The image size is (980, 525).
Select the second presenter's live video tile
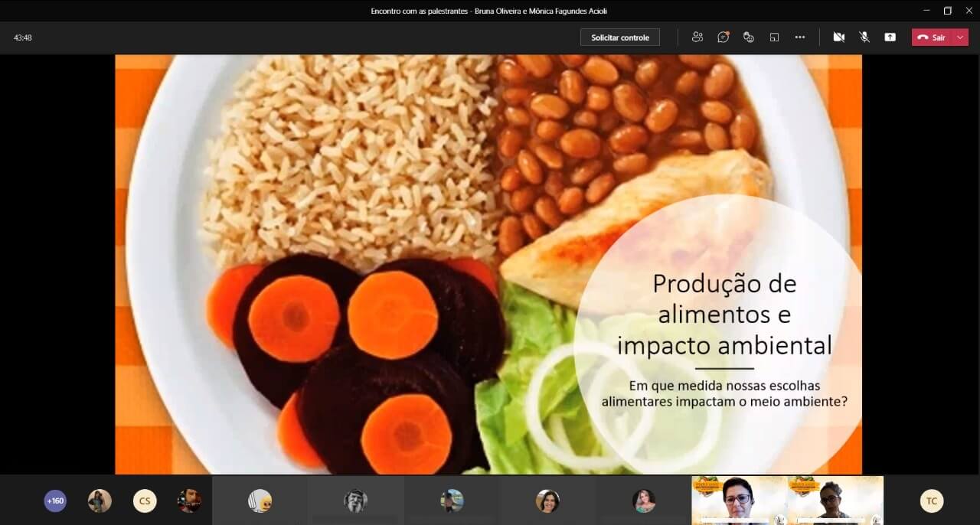835,501
